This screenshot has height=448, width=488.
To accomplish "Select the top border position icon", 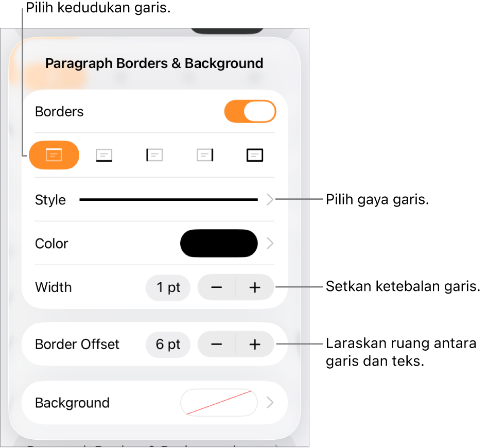I will tap(54, 155).
